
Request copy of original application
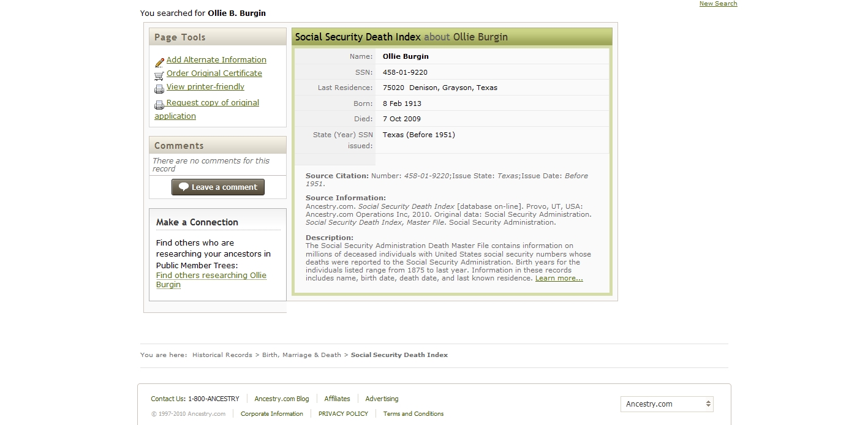coord(213,103)
